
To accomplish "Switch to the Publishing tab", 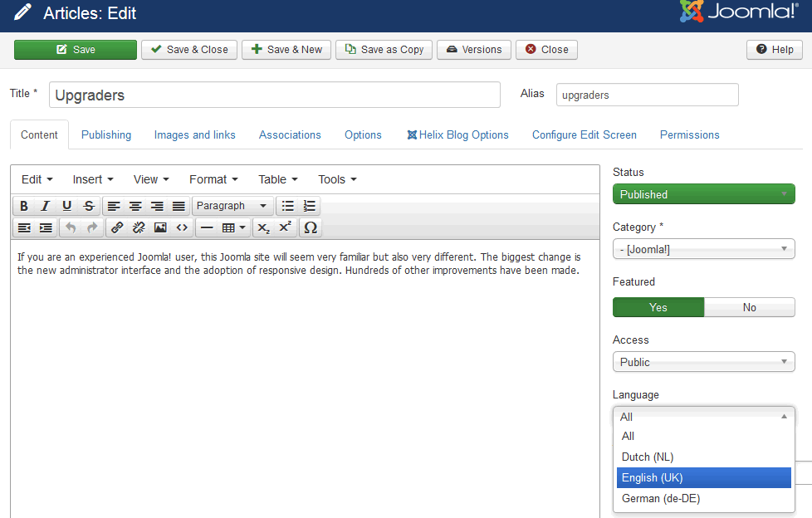I will point(106,134).
